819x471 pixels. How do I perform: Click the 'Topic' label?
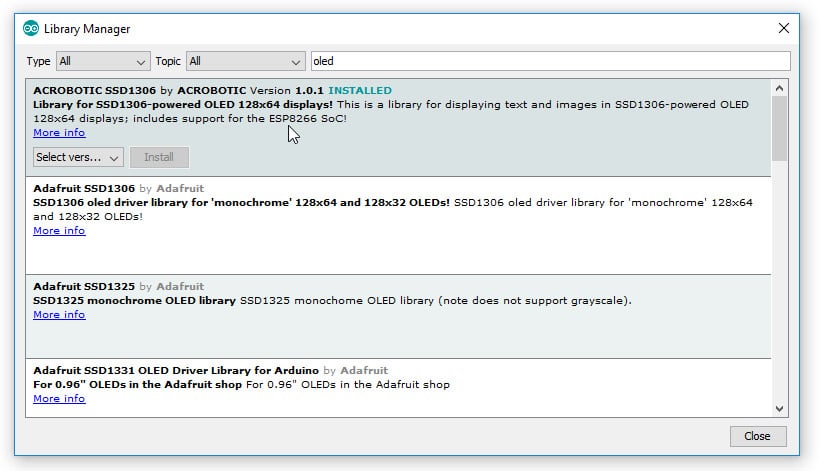point(168,62)
